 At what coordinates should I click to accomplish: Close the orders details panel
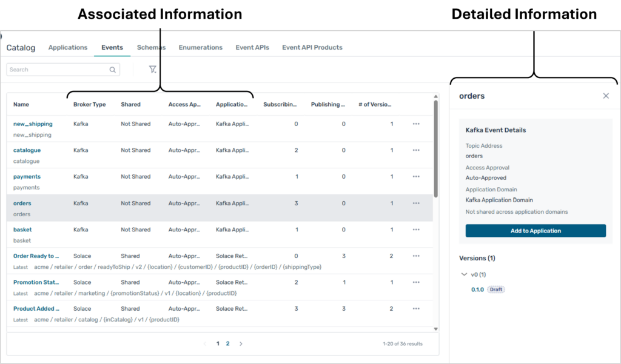605,96
